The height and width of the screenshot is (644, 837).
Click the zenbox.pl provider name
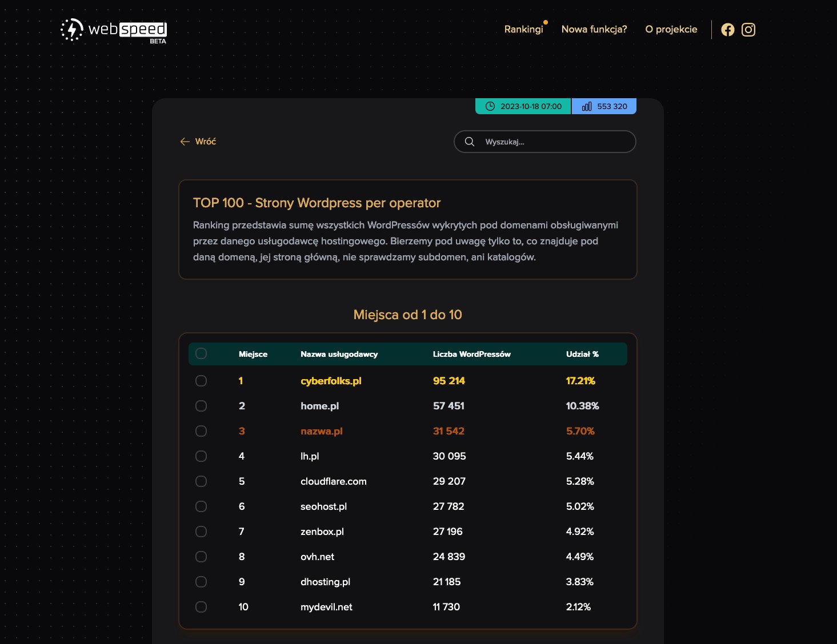click(x=322, y=532)
